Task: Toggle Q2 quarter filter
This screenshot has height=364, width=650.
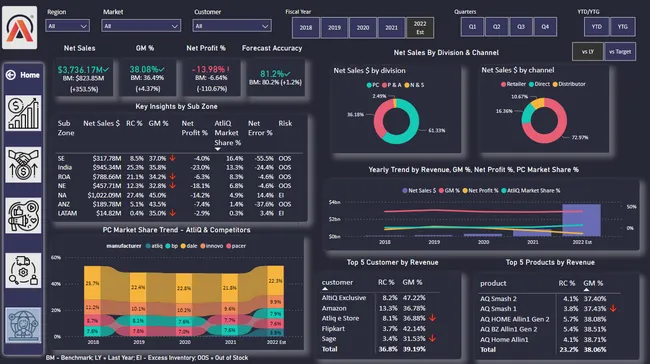Action: pos(496,27)
